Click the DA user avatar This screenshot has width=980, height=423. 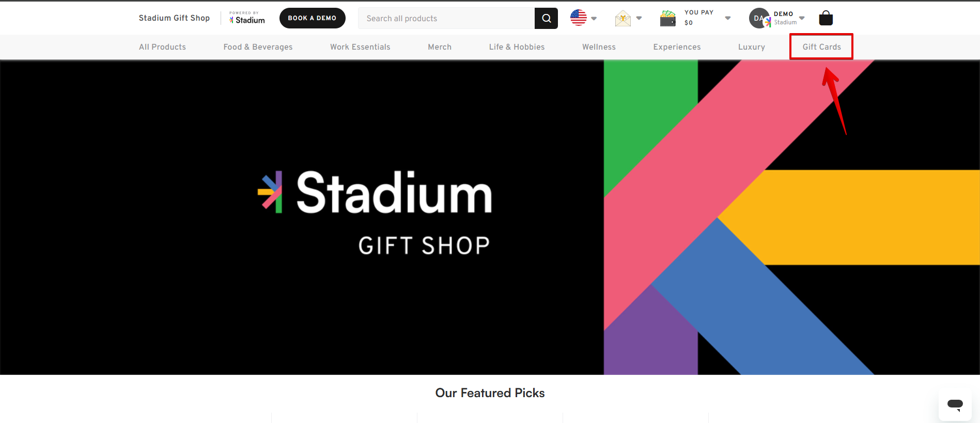759,19
